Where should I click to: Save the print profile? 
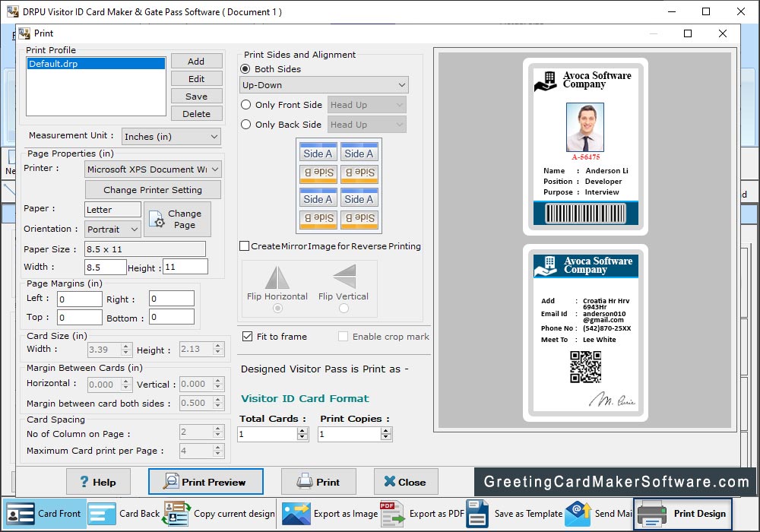[196, 96]
